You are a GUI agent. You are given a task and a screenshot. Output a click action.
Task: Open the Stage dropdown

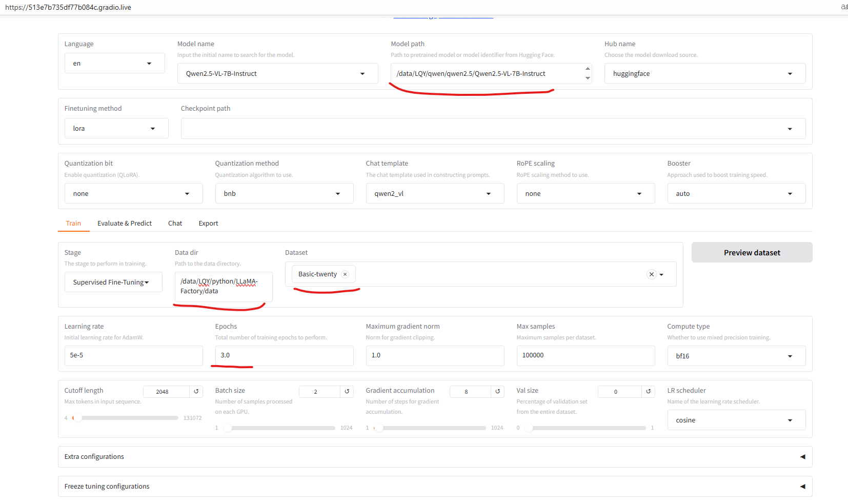(x=113, y=282)
